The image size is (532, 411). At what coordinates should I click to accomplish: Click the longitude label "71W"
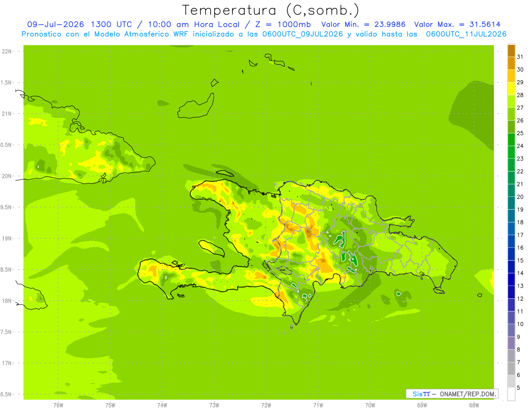[x=318, y=405]
